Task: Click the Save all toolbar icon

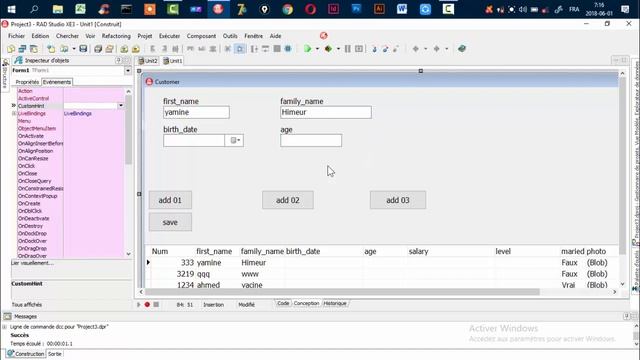Action: [x=98, y=49]
